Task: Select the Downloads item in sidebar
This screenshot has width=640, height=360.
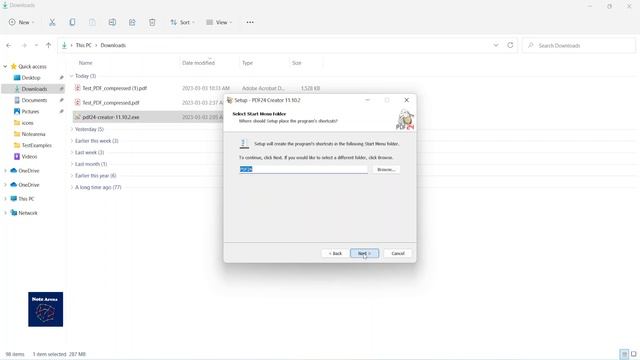Action: [x=33, y=89]
